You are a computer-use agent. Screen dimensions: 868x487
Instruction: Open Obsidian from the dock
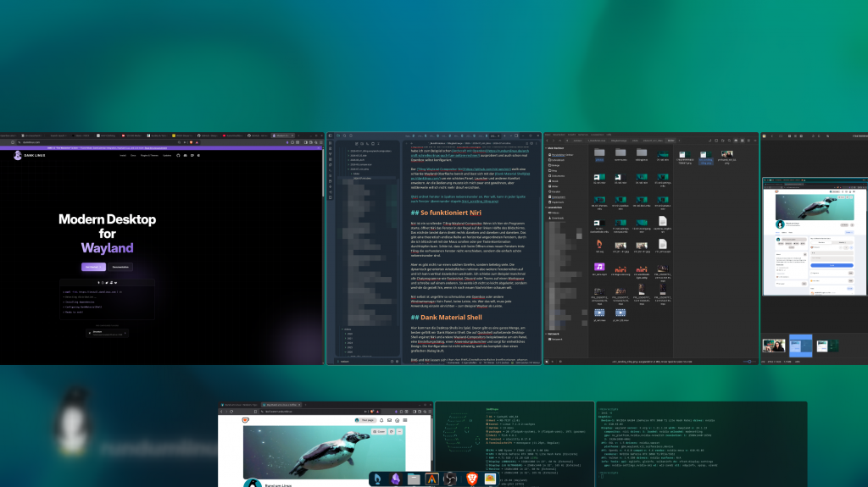(x=396, y=479)
